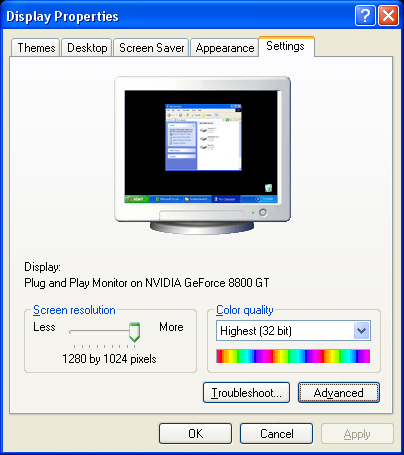Go to the Screen Saver tab
The height and width of the screenshot is (455, 404).
tap(152, 48)
